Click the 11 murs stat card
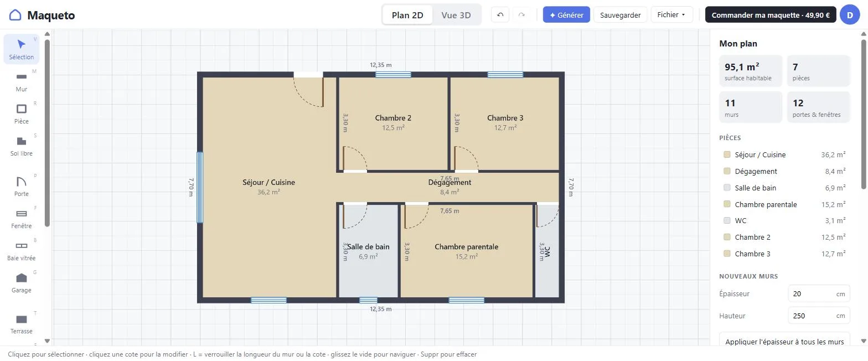868x361 pixels. coord(751,107)
